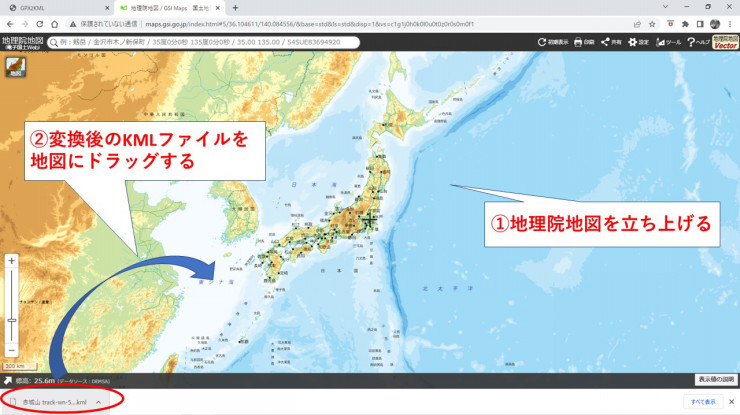Open the Chrome three-dot menu
Viewport: 740px width, 415px height.
click(x=730, y=24)
